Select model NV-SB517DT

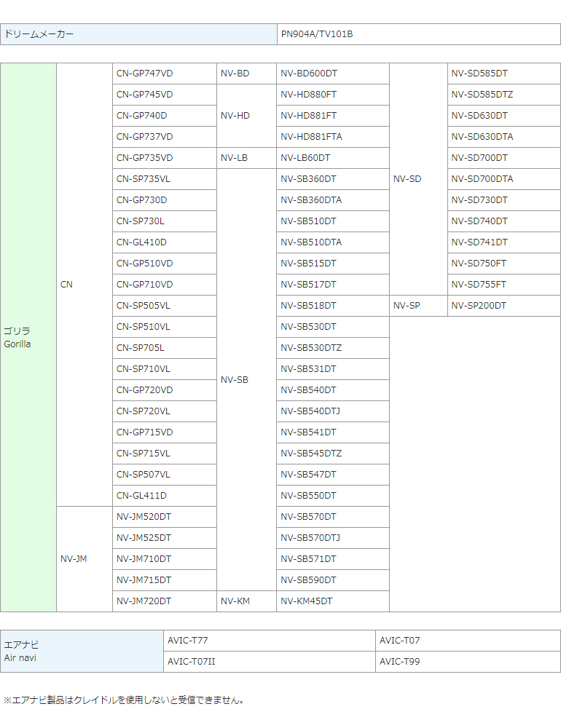click(x=333, y=285)
